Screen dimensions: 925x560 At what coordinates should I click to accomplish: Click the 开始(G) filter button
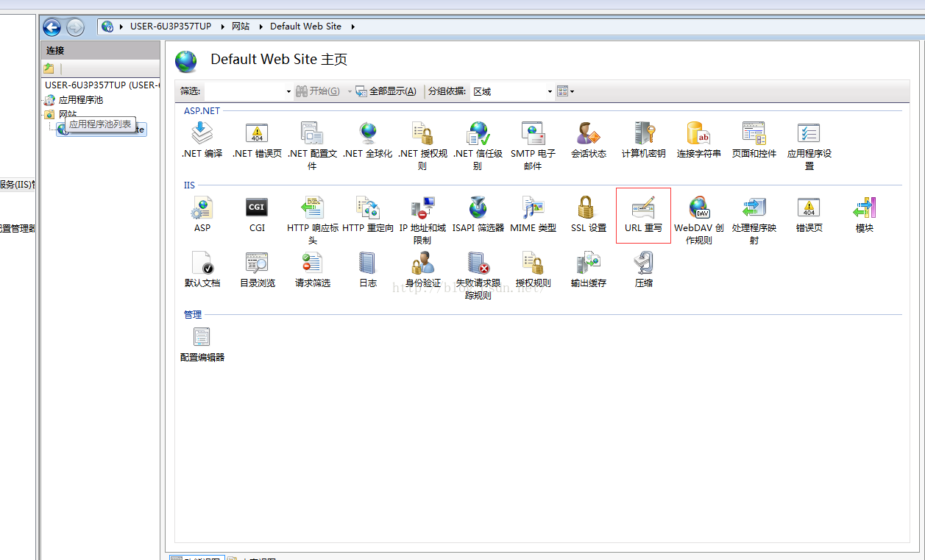(317, 91)
